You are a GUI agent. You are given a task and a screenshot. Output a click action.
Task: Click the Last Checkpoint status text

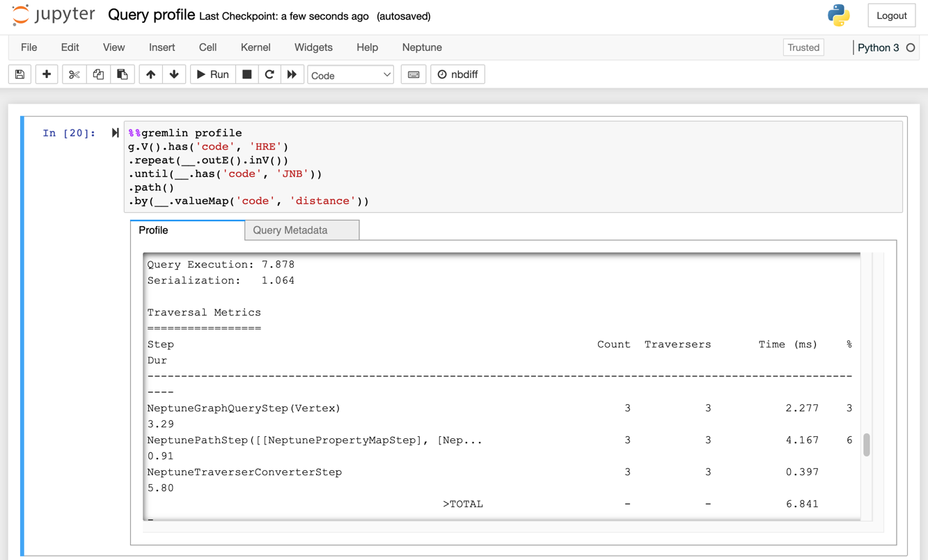pos(284,16)
